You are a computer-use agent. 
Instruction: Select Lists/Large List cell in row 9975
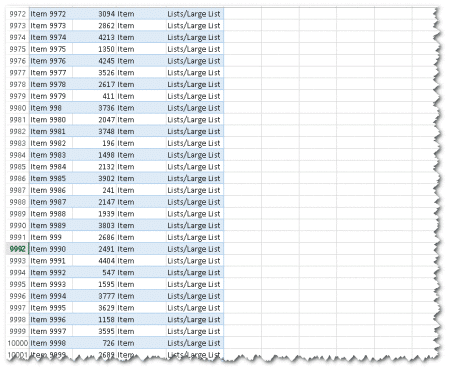195,49
